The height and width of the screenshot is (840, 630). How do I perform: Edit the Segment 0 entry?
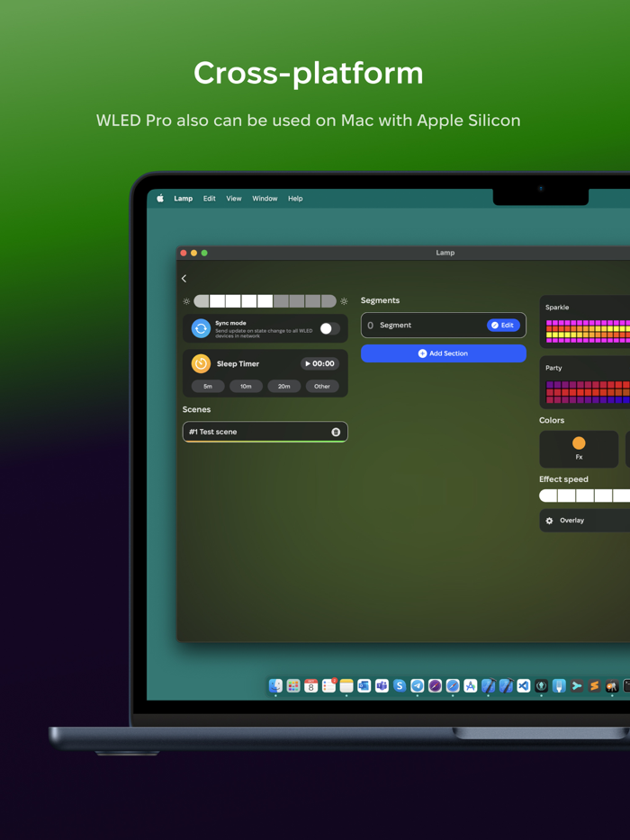click(503, 326)
